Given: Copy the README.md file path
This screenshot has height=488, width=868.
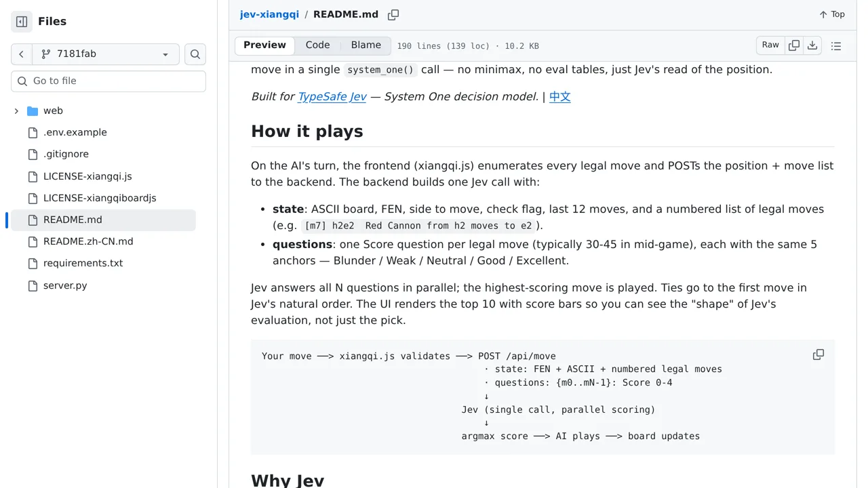Looking at the screenshot, I should point(393,15).
